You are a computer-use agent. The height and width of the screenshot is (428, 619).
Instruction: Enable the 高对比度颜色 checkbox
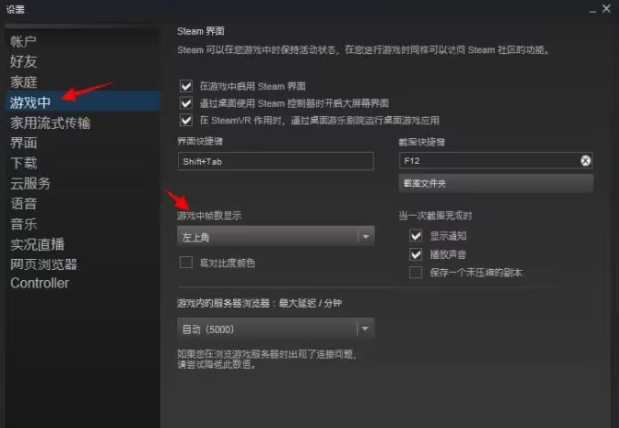pyautogui.click(x=186, y=262)
